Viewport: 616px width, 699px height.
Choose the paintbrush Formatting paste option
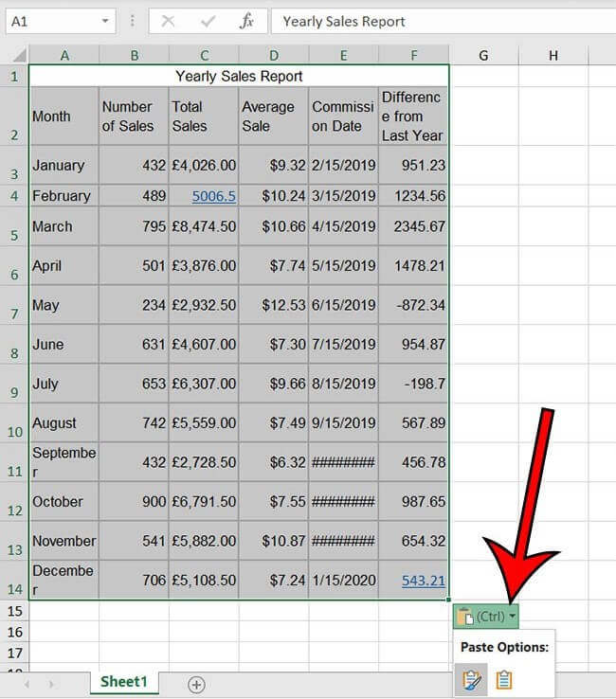click(x=471, y=679)
